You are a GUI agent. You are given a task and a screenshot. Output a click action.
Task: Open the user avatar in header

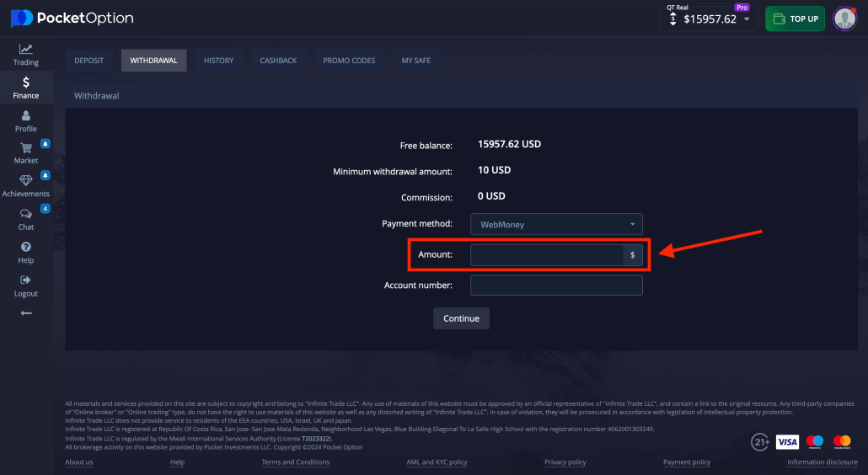click(x=844, y=19)
